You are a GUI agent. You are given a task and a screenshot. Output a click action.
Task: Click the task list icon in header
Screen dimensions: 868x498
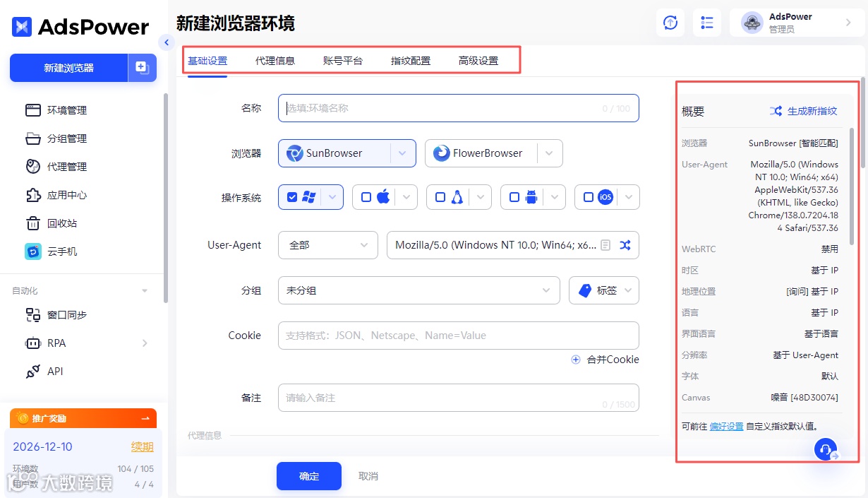pyautogui.click(x=707, y=23)
